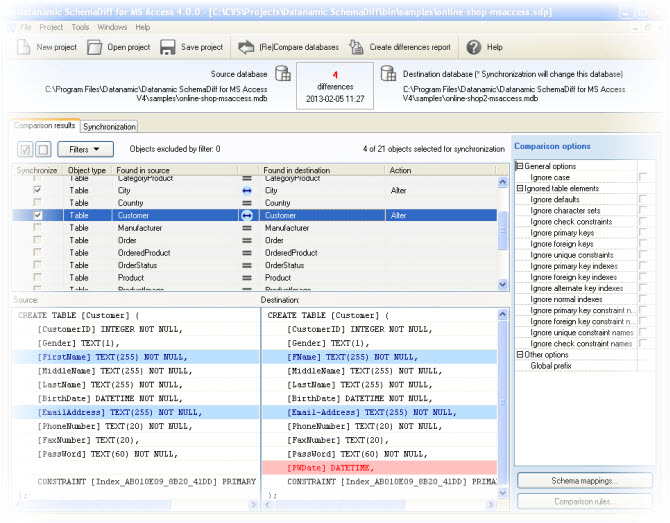670x523 pixels.
Task: Open the Windows menu
Action: 112,27
